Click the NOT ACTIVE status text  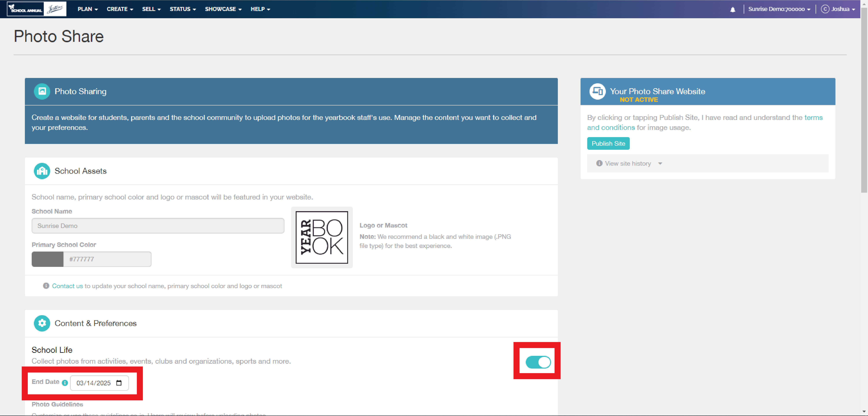click(639, 100)
